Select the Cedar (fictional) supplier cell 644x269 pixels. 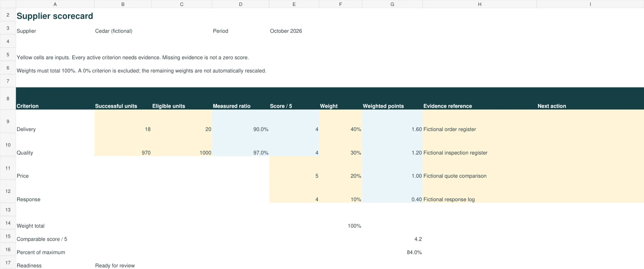pos(123,31)
